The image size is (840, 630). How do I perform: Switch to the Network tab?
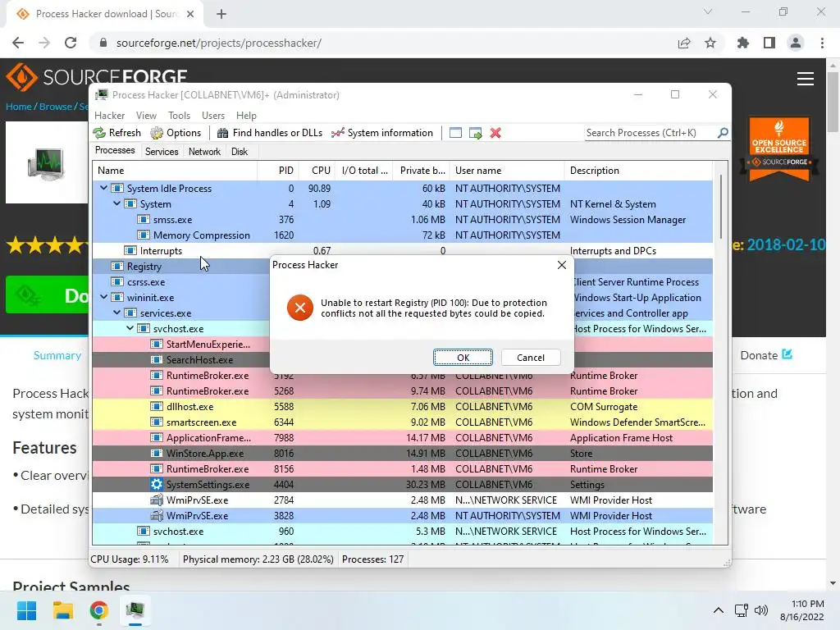[x=204, y=152]
